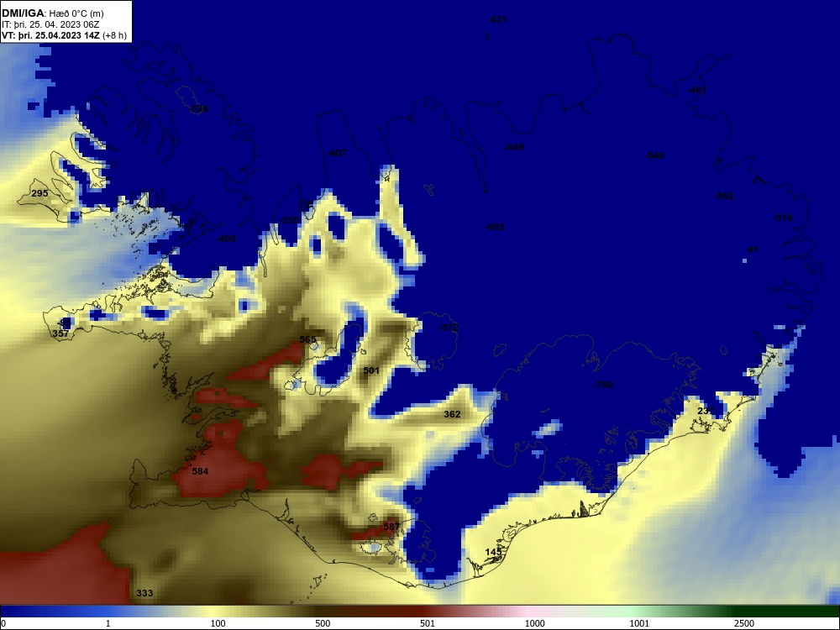Image resolution: width=840 pixels, height=630 pixels.
Task: Click the colorbar label 1000
Action: (x=534, y=623)
